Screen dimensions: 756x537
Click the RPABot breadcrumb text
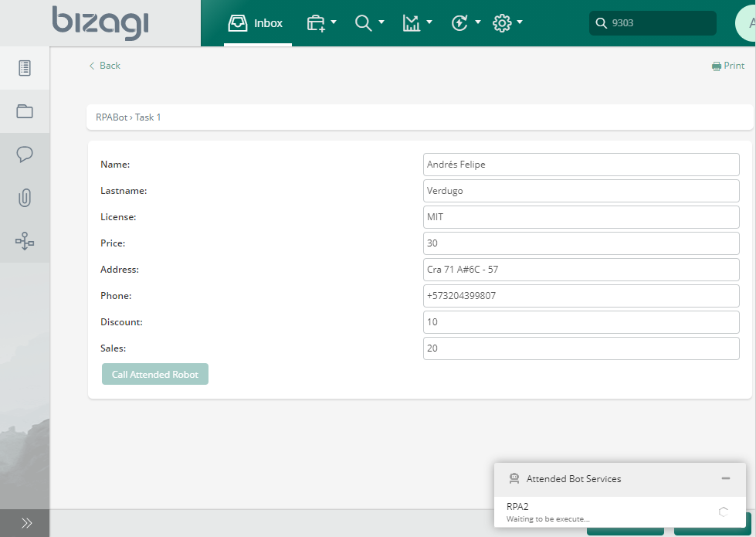pyautogui.click(x=111, y=117)
